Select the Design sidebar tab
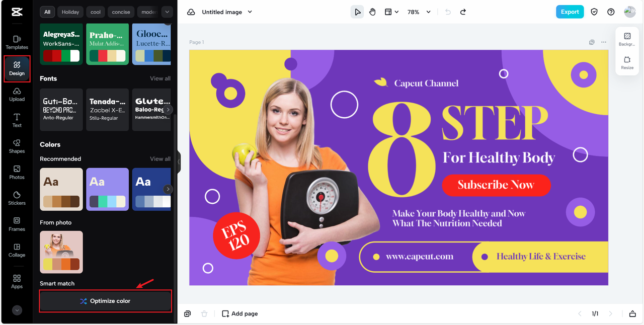Screen dimensions: 644x325 17,68
